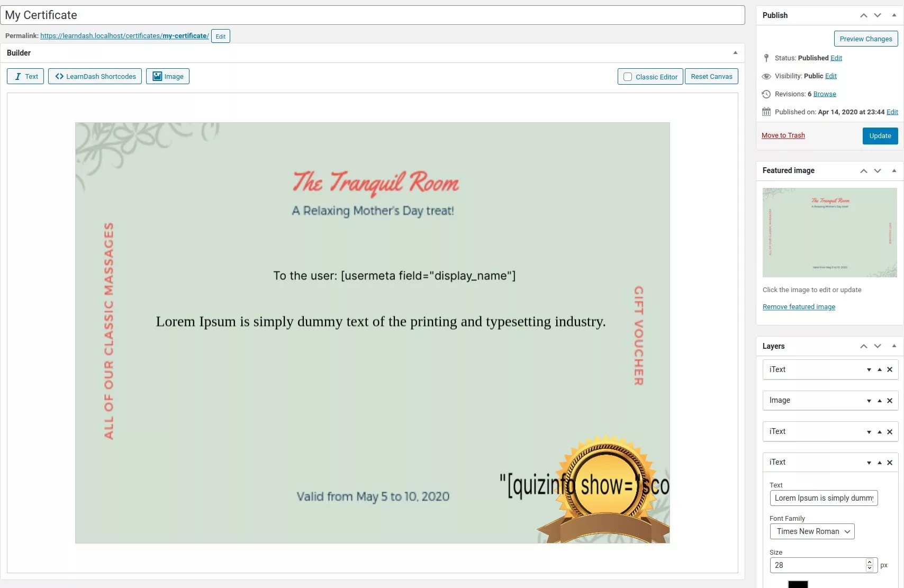Viewport: 904px width, 588px height.
Task: Click the black text color swatch
Action: pyautogui.click(x=798, y=584)
